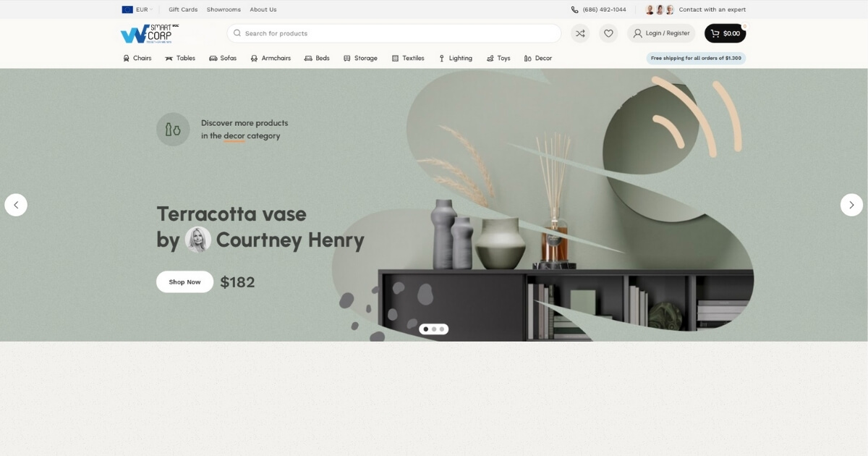
Task: Click Courtney Henry's avatar photo
Action: click(197, 240)
